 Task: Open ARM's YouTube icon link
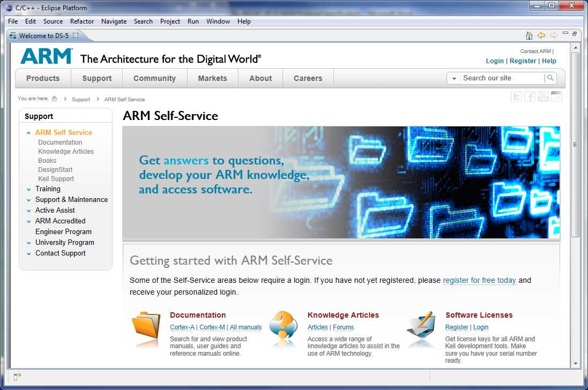coord(543,97)
